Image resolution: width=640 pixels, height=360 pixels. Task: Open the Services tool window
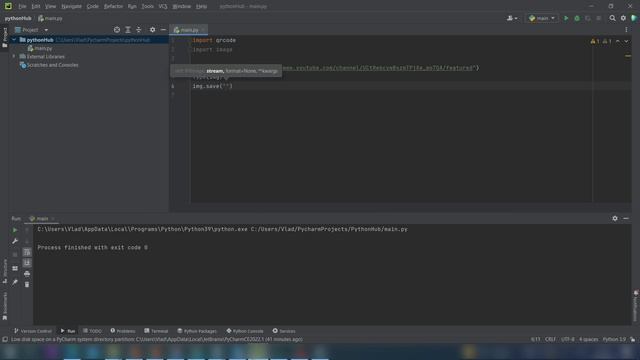[x=284, y=331]
